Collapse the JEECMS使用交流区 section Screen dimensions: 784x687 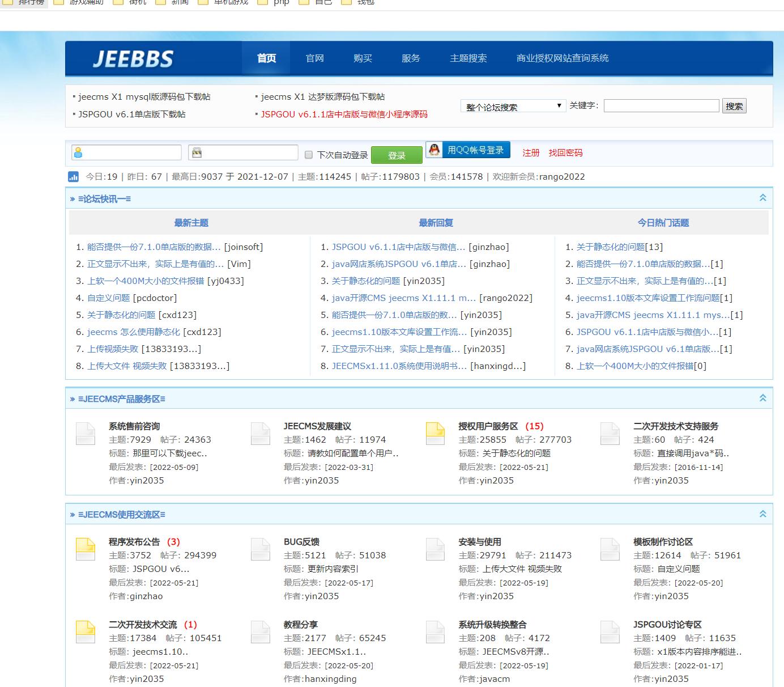click(x=762, y=514)
